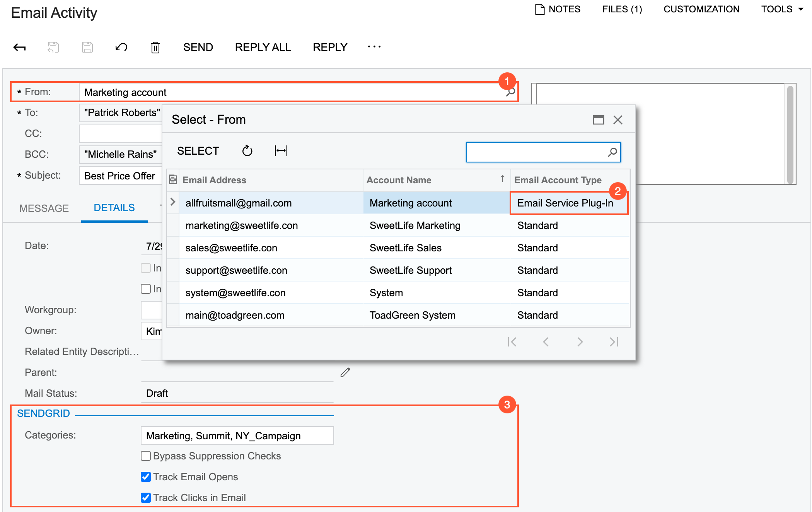Image resolution: width=812 pixels, height=512 pixels.
Task: Click the Categories input field
Action: pyautogui.click(x=237, y=436)
